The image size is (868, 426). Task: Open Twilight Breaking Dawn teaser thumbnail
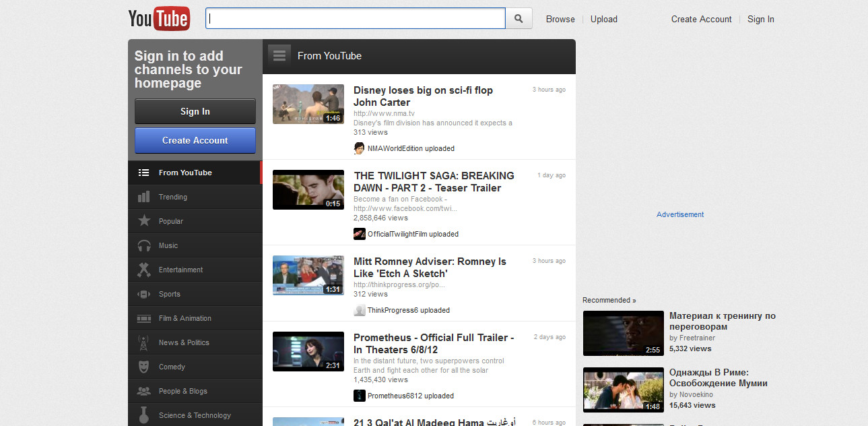point(308,189)
